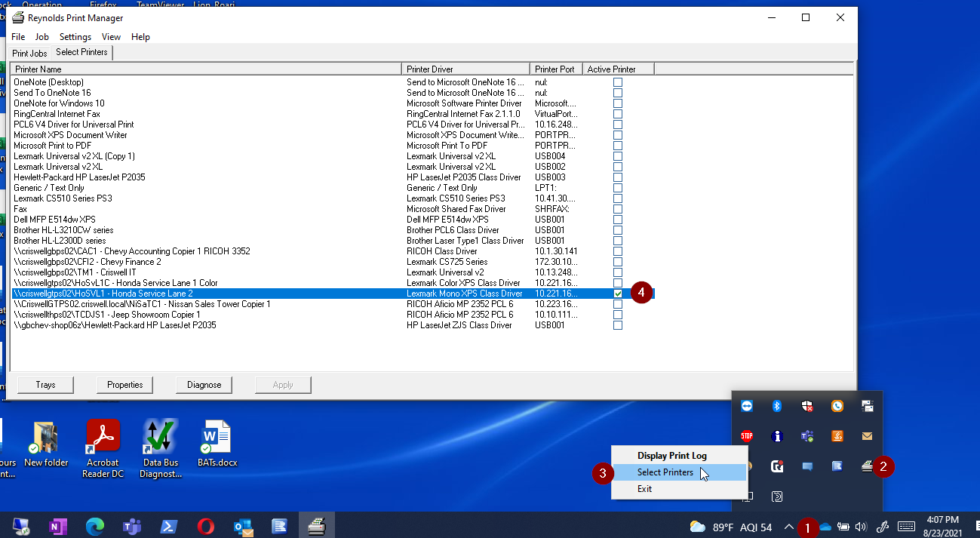This screenshot has height=538, width=980.
Task: Sort by Printer Name column header
Action: 206,69
